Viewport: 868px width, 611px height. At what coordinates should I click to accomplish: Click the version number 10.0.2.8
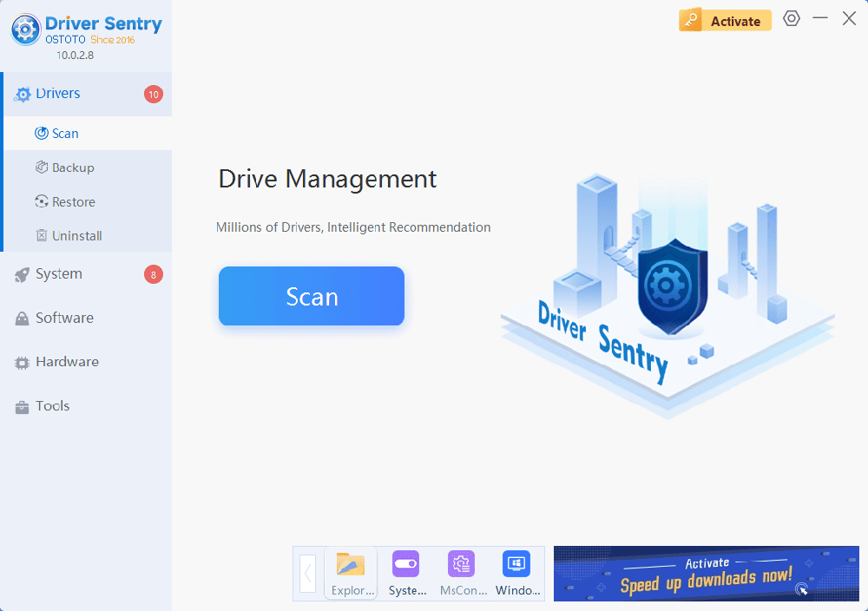pos(76,56)
